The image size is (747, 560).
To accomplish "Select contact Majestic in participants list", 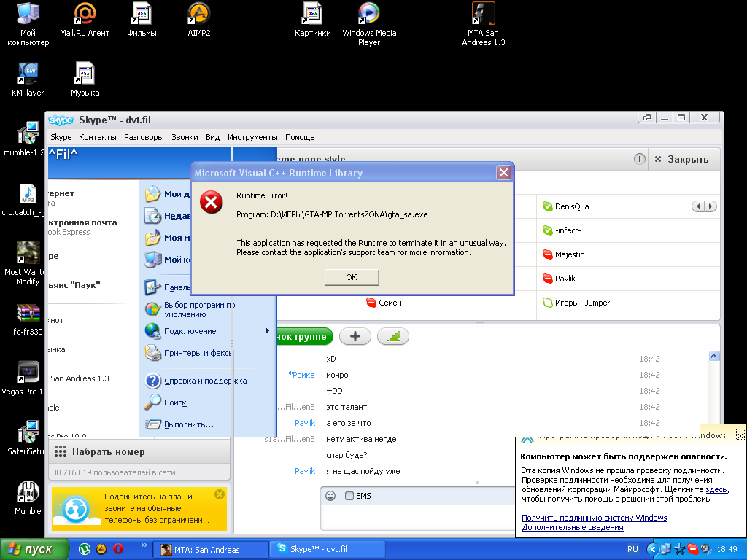I will coord(569,254).
